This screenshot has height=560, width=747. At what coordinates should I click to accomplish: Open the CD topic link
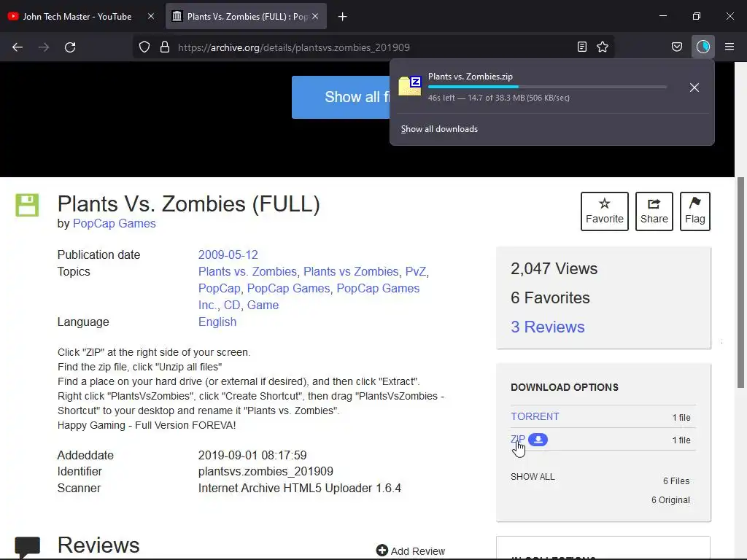pyautogui.click(x=232, y=305)
